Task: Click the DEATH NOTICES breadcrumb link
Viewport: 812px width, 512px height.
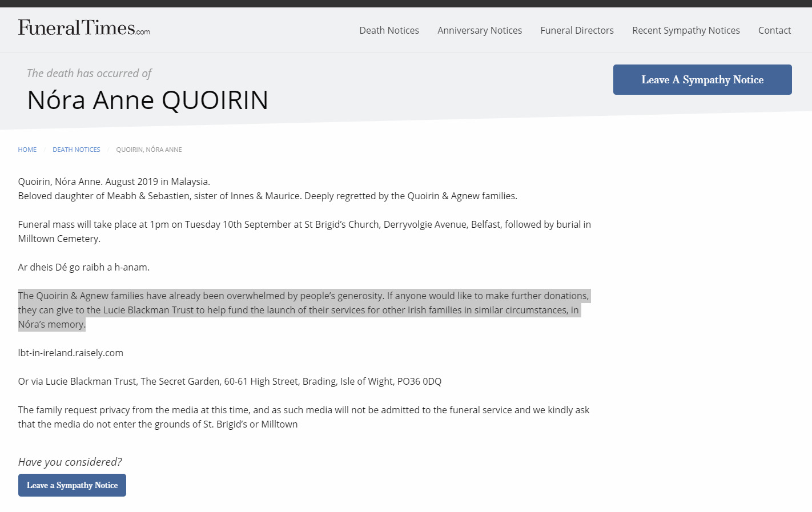Action: (x=76, y=150)
